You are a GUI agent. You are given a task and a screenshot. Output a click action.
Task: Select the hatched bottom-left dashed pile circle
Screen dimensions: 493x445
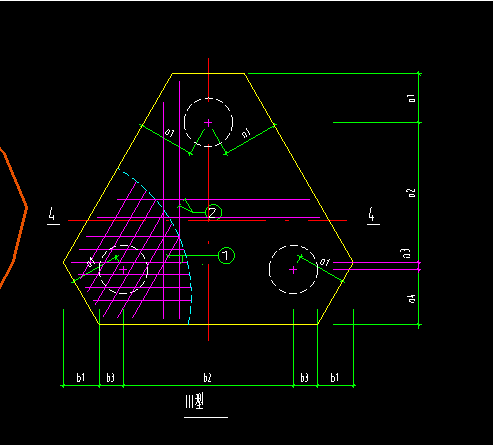[x=124, y=269]
